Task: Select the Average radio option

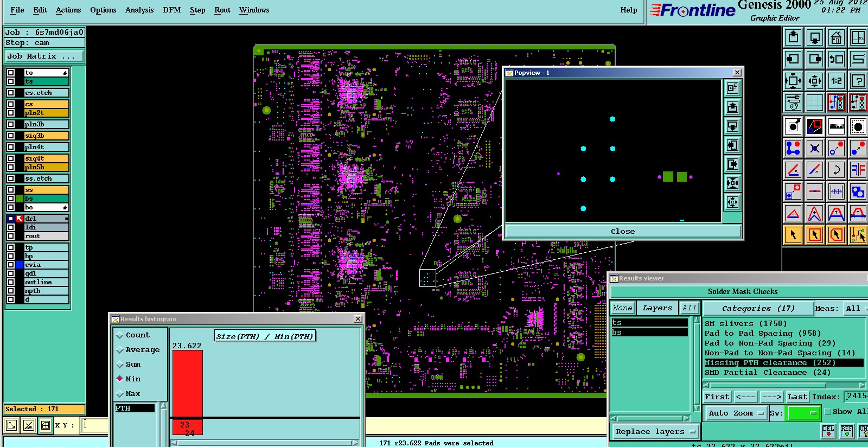Action: click(x=120, y=350)
